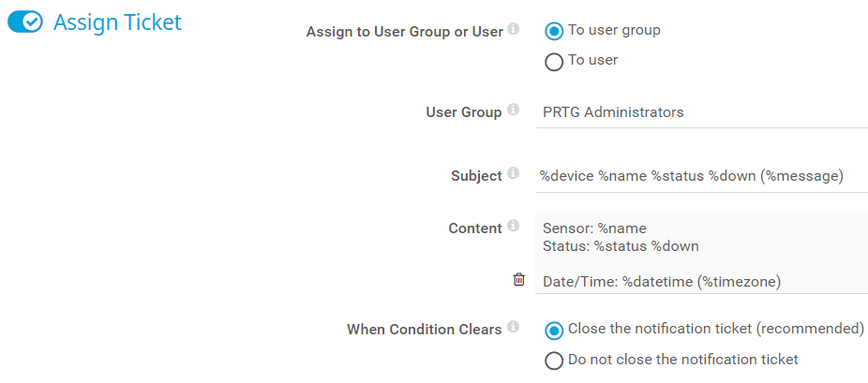The height and width of the screenshot is (383, 868).
Task: Click the "User Group" field label
Action: point(463,112)
